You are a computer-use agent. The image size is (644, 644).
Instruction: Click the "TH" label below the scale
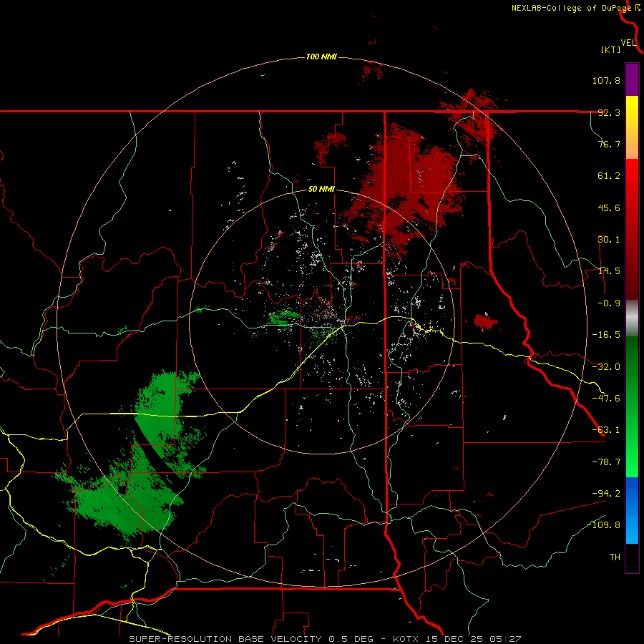point(615,557)
